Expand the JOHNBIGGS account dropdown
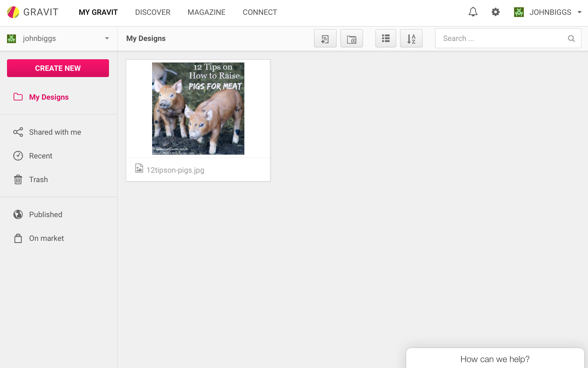The height and width of the screenshot is (368, 588). point(579,12)
